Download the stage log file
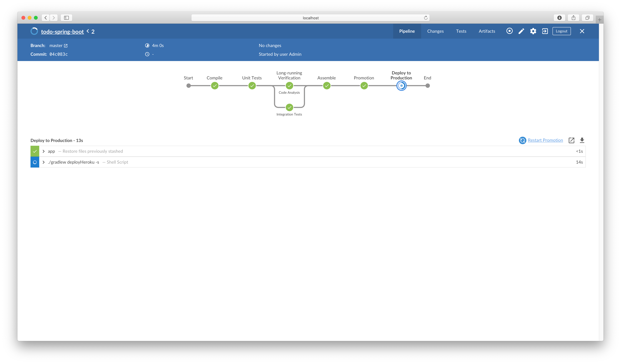Image resolution: width=621 pixels, height=364 pixels. click(x=582, y=140)
